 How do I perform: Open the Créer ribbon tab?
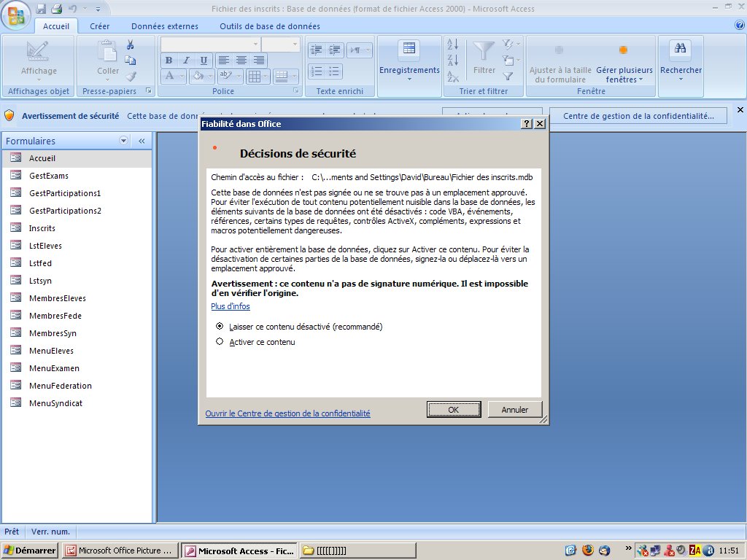[x=99, y=26]
